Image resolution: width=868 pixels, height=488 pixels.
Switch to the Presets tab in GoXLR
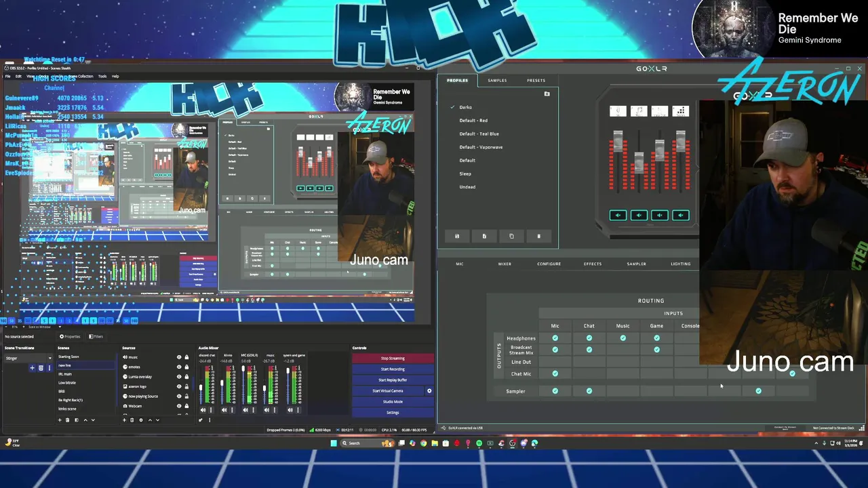click(x=536, y=81)
